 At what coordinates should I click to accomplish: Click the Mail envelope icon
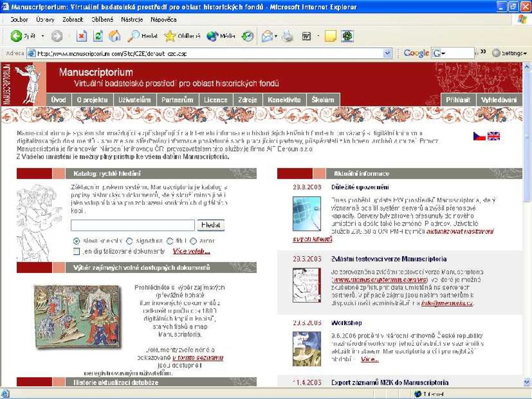[x=267, y=36]
